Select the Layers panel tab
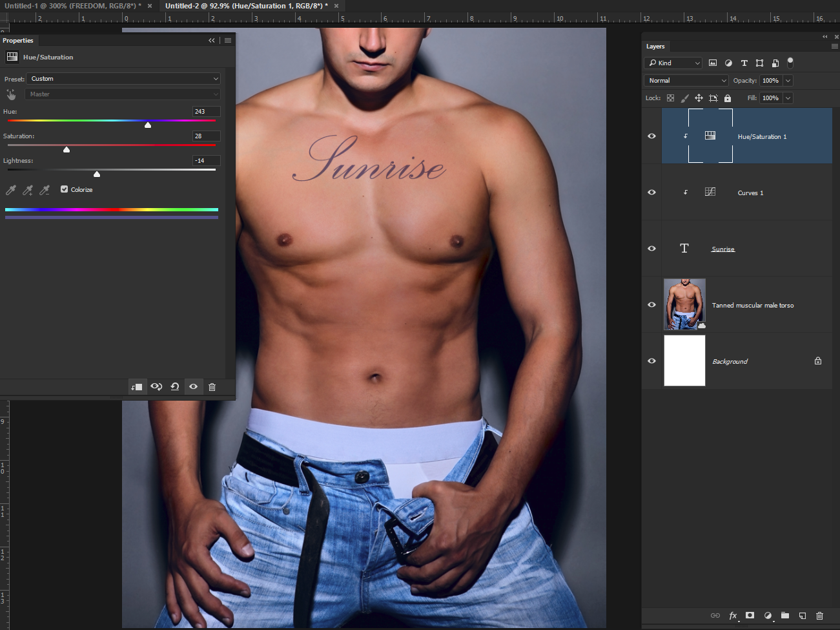 click(655, 47)
